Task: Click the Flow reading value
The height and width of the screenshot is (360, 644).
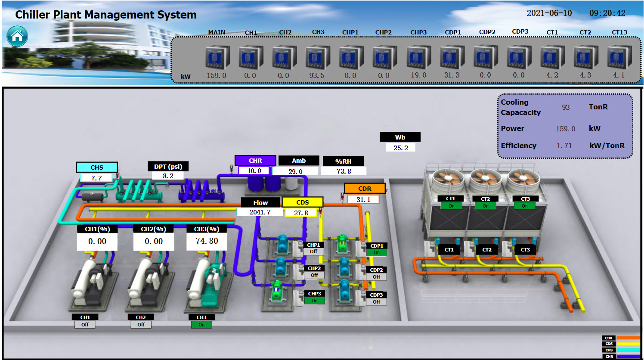Action: (x=260, y=212)
